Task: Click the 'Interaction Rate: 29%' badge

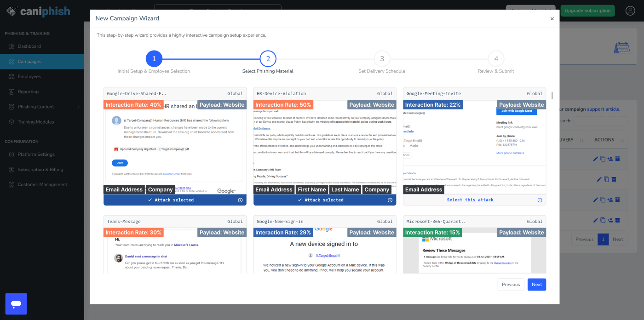Action: pos(283,233)
